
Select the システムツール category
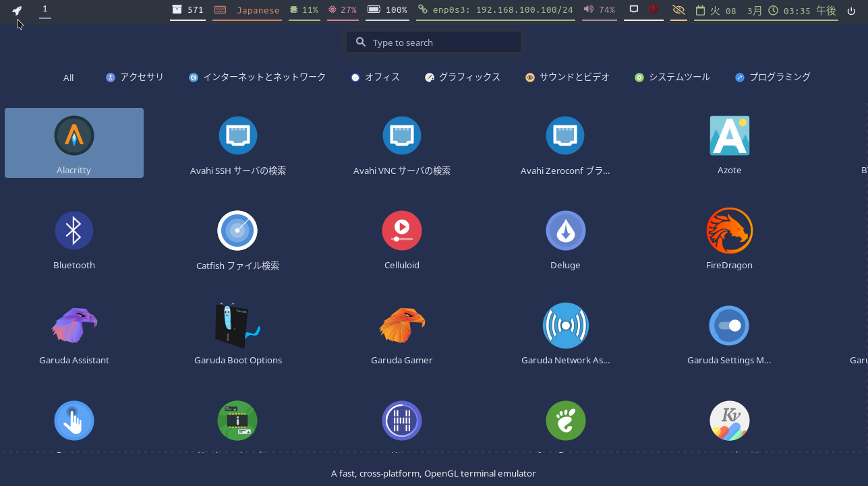click(x=672, y=78)
